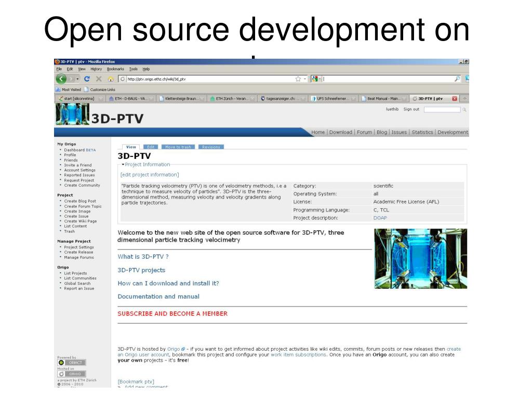Viewport: 532px width, 399px height.
Task: Open 'Documentation and manual' link
Action: [158, 297]
